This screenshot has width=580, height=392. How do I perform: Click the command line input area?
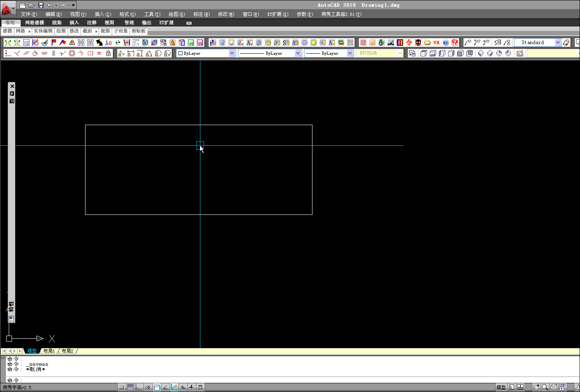pos(293,380)
